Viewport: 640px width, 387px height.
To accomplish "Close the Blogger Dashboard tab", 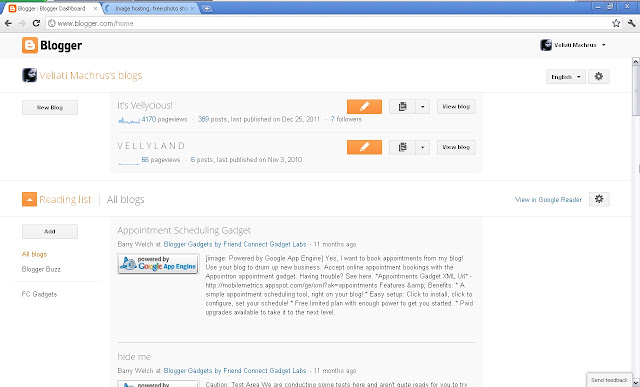I will (96, 8).
